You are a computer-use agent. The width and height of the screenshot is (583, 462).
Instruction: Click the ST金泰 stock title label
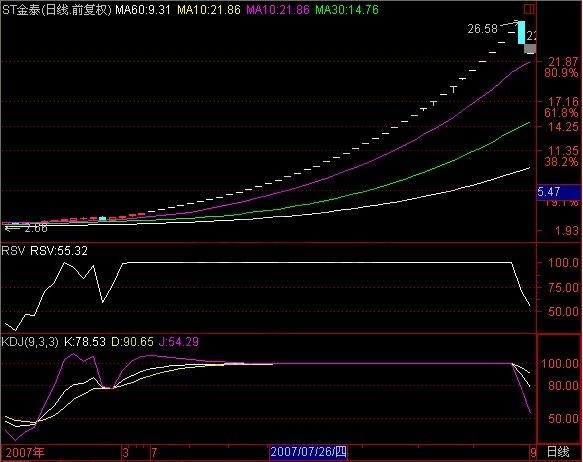pos(57,10)
